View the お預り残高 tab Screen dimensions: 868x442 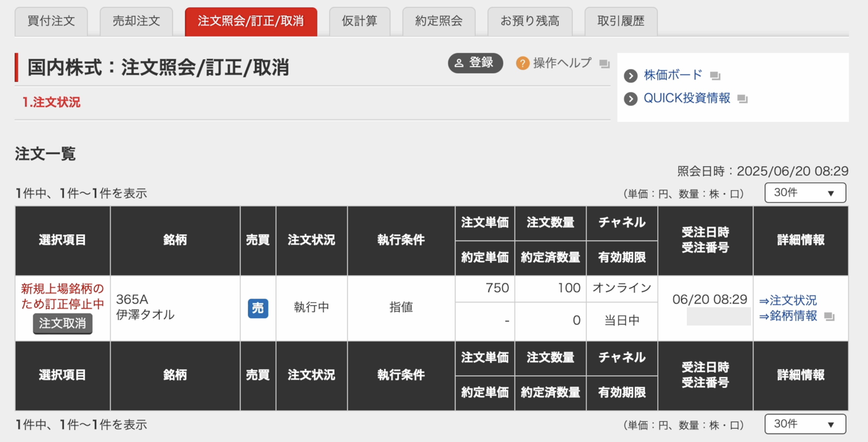coord(530,21)
